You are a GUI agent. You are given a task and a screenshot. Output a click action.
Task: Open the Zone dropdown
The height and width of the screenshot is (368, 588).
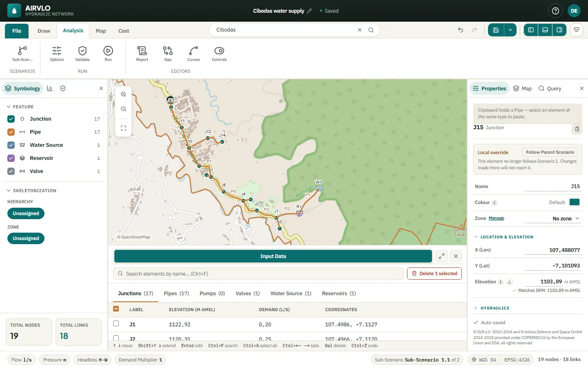pyautogui.click(x=552, y=219)
